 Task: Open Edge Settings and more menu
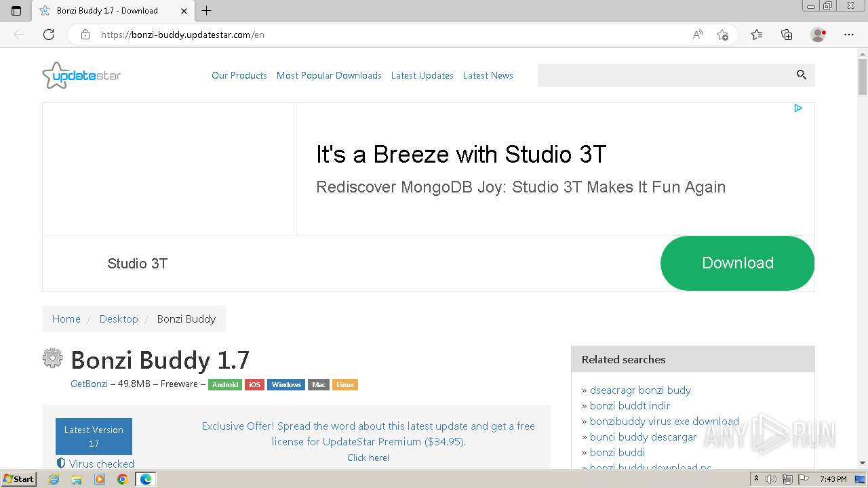point(849,35)
